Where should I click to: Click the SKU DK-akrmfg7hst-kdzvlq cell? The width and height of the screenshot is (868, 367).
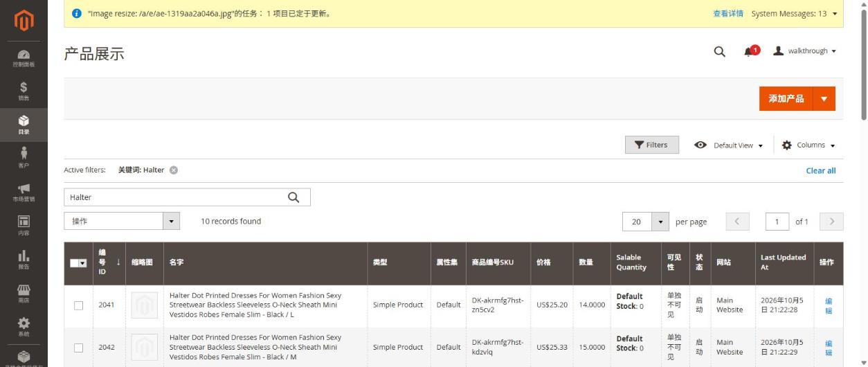pyautogui.click(x=498, y=348)
